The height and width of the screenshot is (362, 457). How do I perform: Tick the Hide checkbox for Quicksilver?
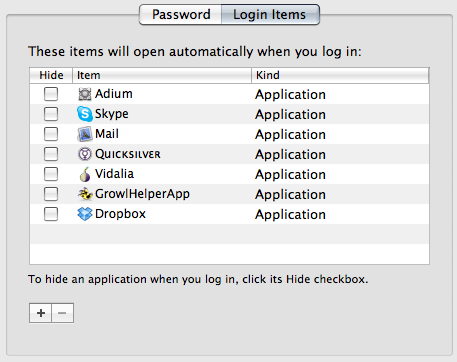[51, 154]
